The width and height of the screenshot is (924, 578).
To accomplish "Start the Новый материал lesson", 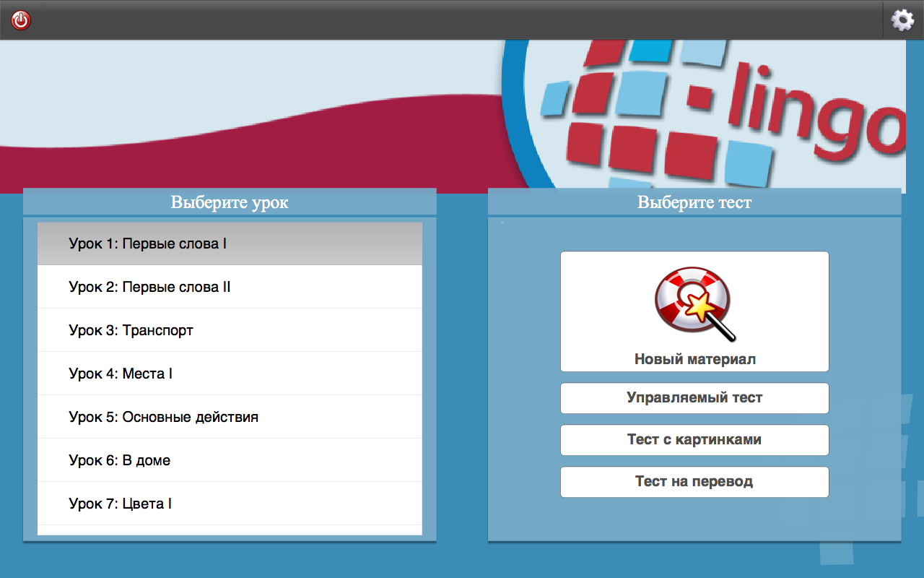I will click(694, 311).
